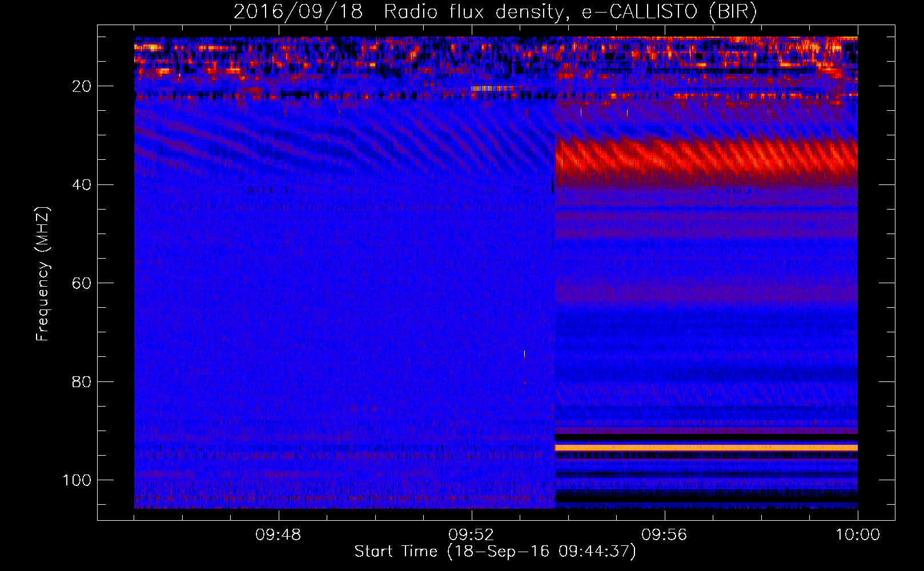924x571 pixels.
Task: Select the "Frequency (MHZ)" y-axis label
Action: point(43,274)
